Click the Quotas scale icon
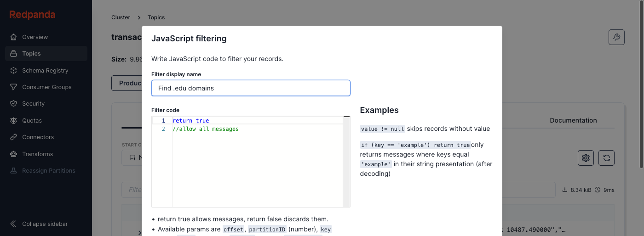644x236 pixels. pyautogui.click(x=13, y=120)
